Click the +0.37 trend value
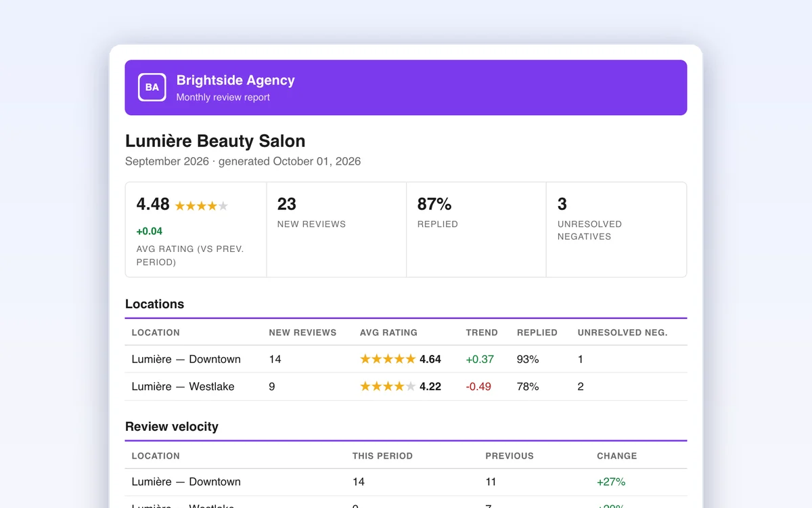This screenshot has width=812, height=508. click(480, 359)
